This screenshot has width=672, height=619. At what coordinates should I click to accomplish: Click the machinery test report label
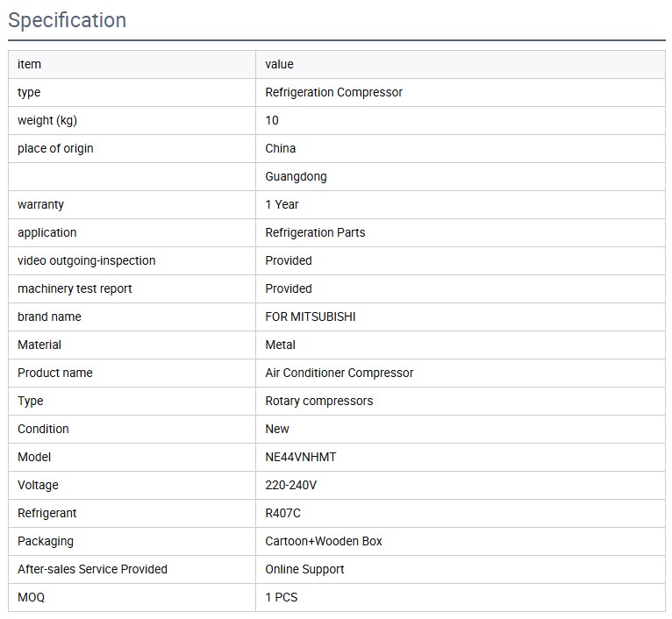pos(75,288)
